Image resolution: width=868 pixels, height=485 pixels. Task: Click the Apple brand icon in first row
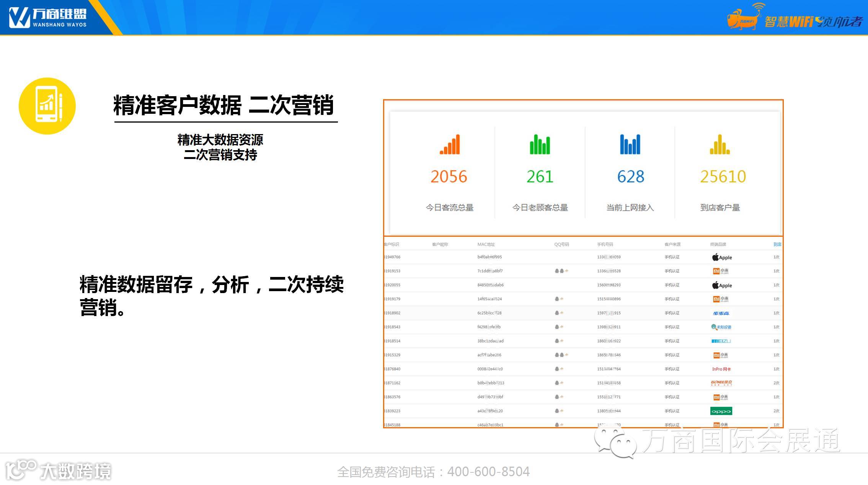click(721, 257)
